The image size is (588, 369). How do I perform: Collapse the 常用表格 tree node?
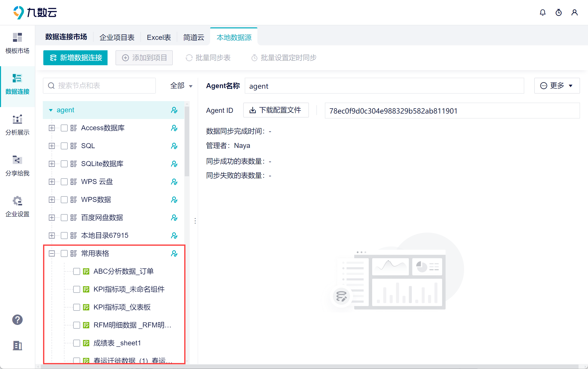click(x=52, y=253)
